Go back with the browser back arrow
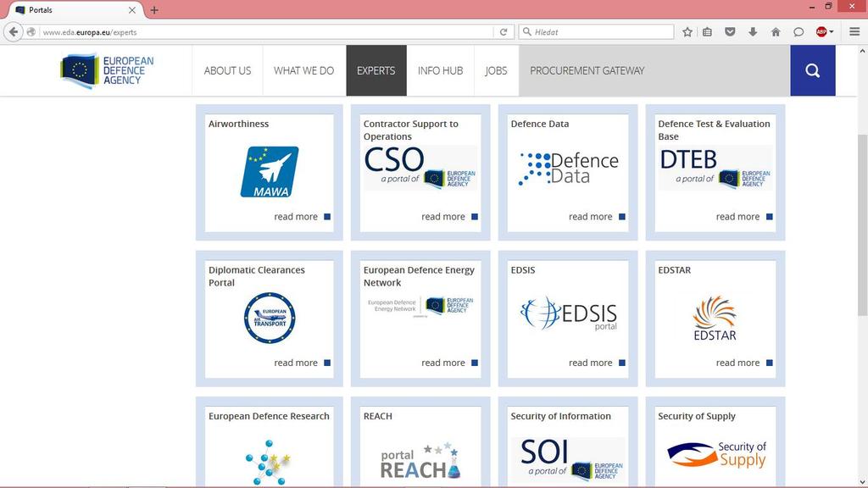This screenshot has height=488, width=868. [14, 32]
